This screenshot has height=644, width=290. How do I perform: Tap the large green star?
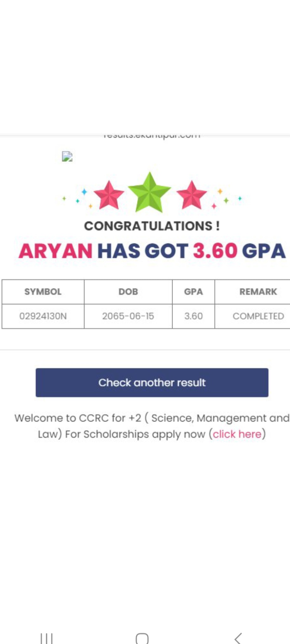point(149,193)
